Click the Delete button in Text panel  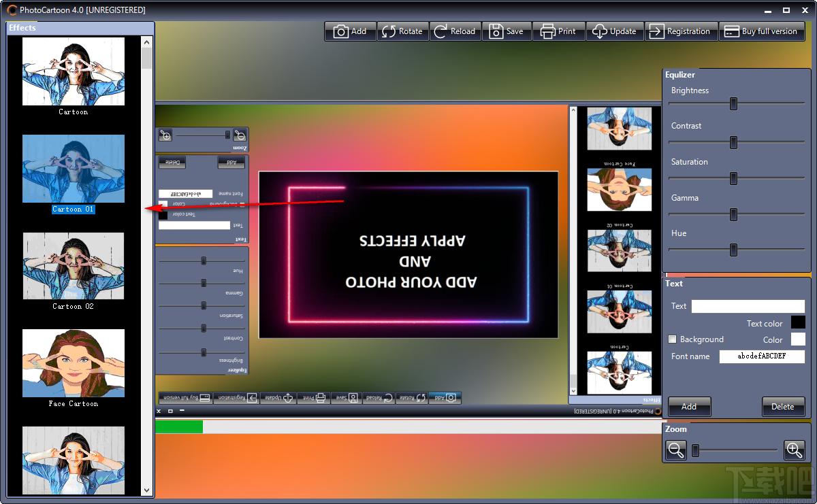coord(783,407)
